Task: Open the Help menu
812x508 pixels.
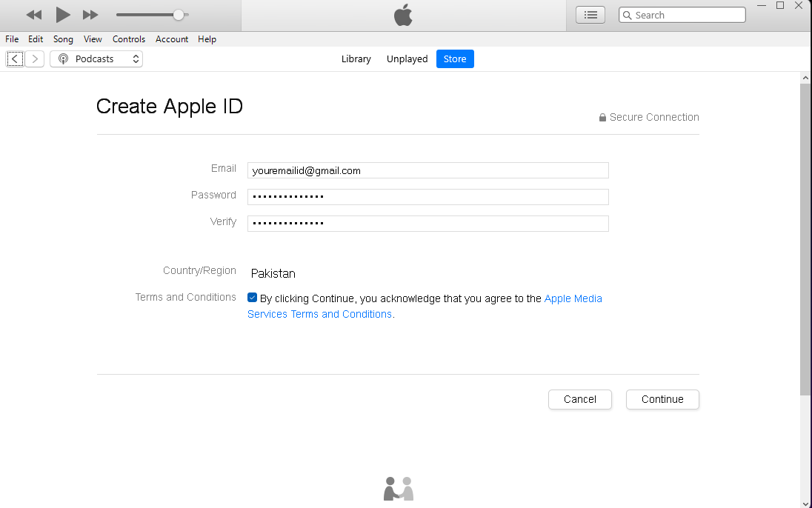Action: click(207, 39)
